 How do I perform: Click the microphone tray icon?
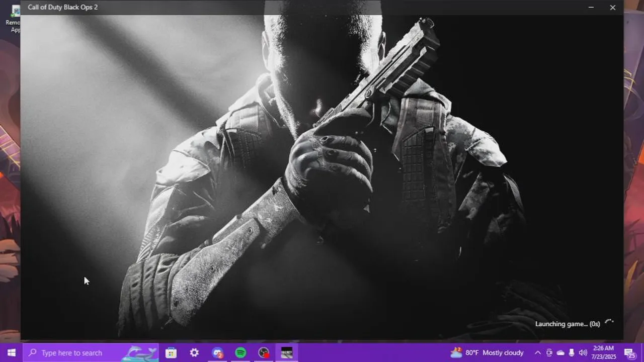tap(572, 352)
